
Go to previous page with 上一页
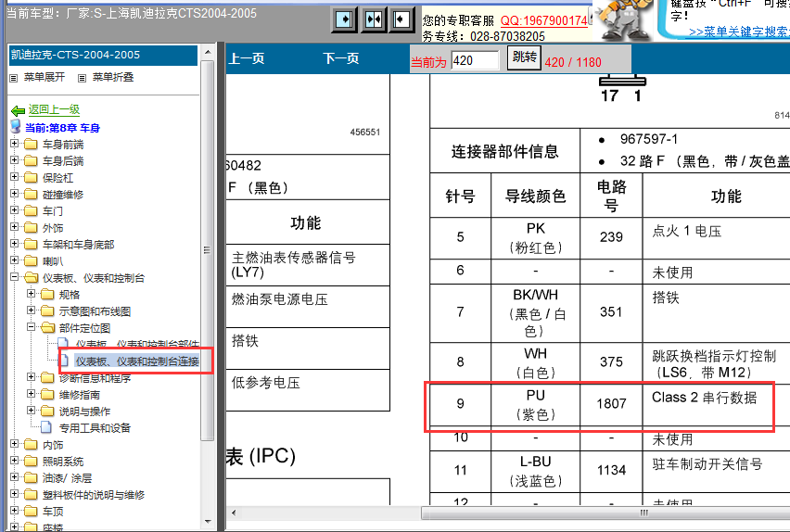click(x=247, y=59)
